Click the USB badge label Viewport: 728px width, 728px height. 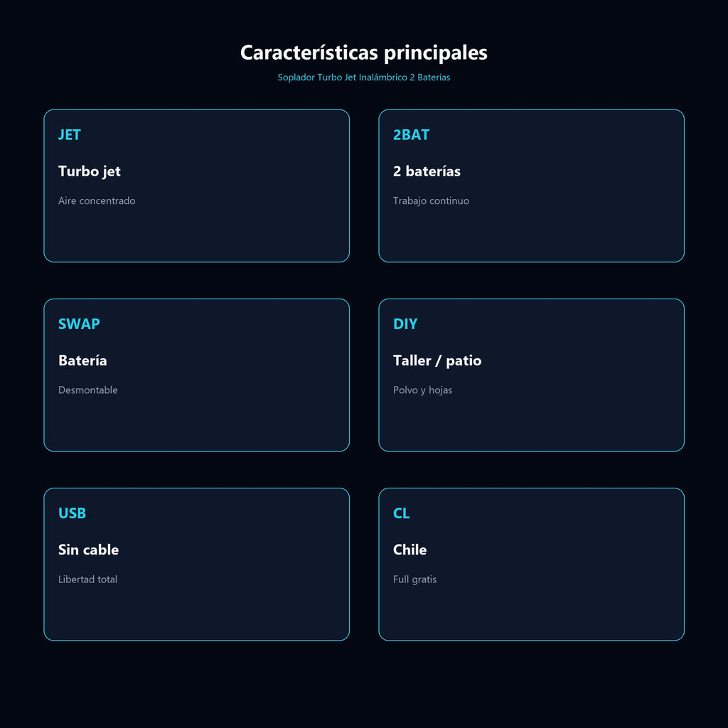click(x=72, y=513)
